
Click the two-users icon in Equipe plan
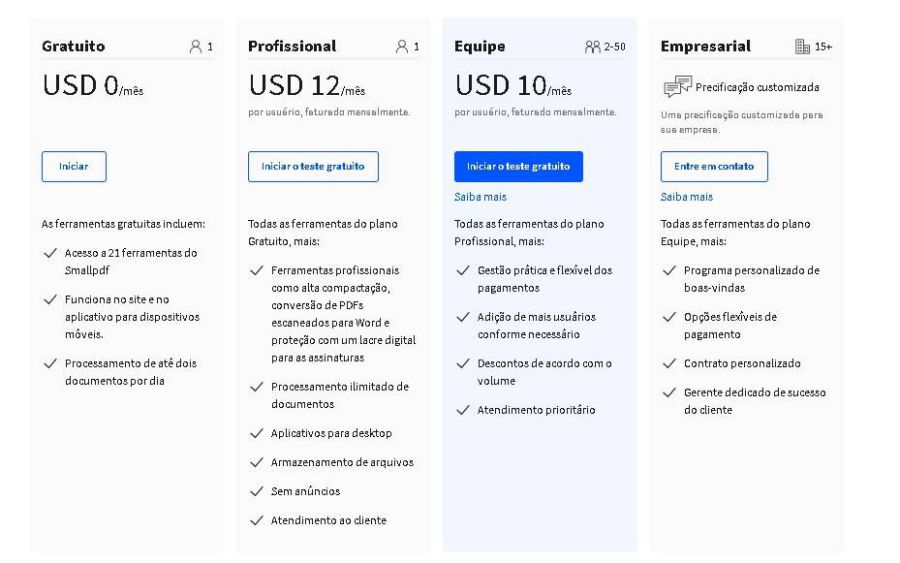click(x=592, y=46)
